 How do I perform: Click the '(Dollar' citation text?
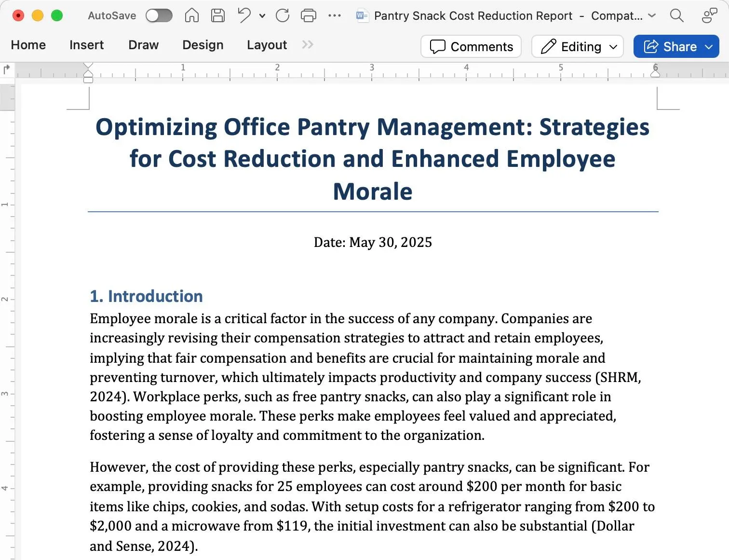(x=613, y=526)
